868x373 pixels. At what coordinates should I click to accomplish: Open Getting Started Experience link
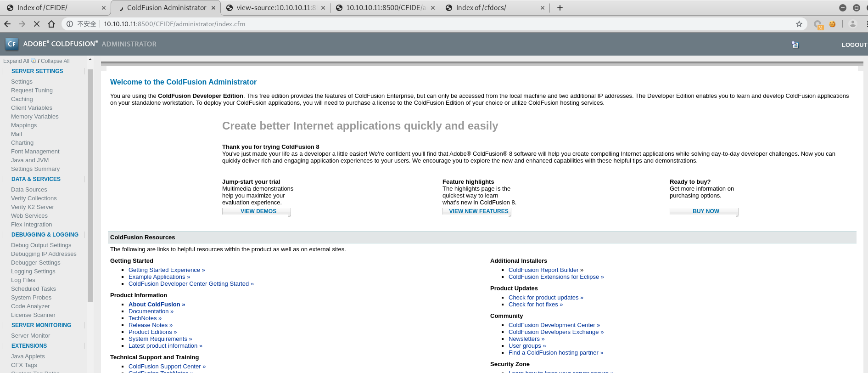pyautogui.click(x=167, y=270)
